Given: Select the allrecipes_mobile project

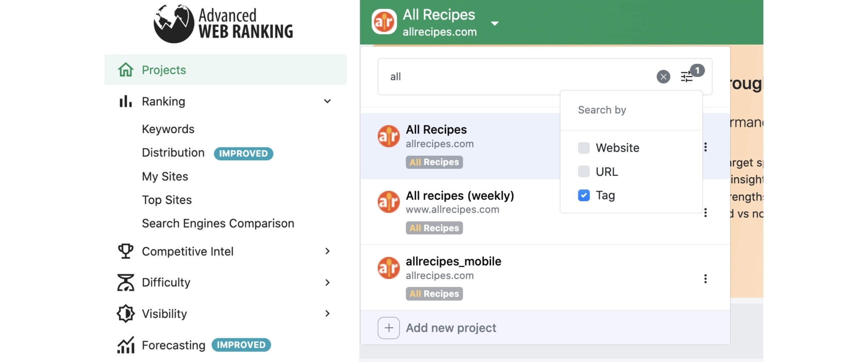Looking at the screenshot, I should tap(454, 261).
